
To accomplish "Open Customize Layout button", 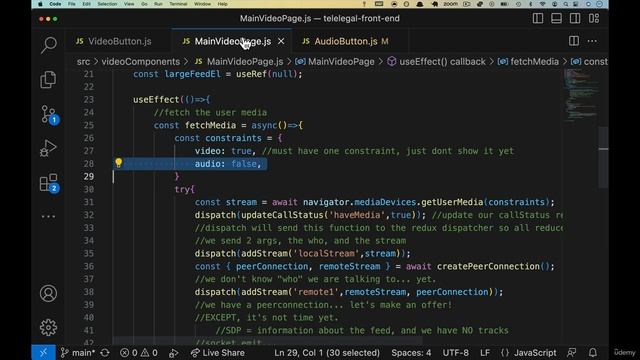I will (594, 18).
